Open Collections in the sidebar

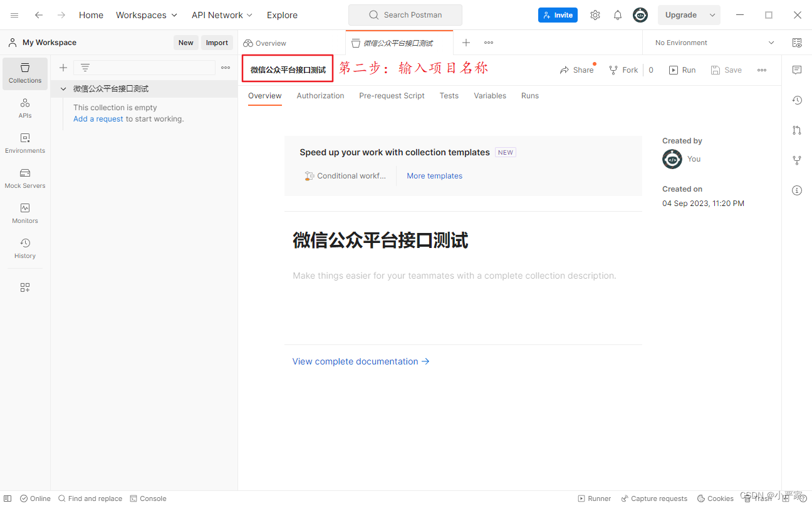click(x=25, y=73)
